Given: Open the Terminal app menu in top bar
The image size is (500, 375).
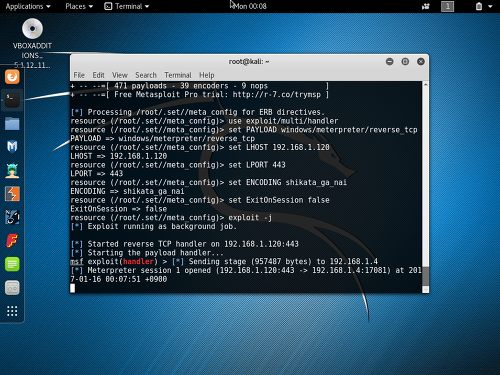Looking at the screenshot, I should point(127,6).
